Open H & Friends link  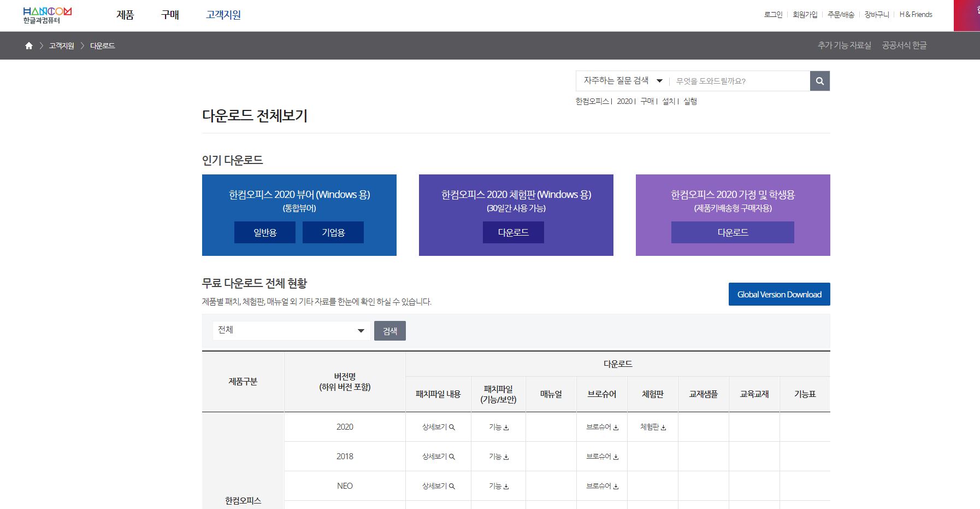[x=916, y=15]
